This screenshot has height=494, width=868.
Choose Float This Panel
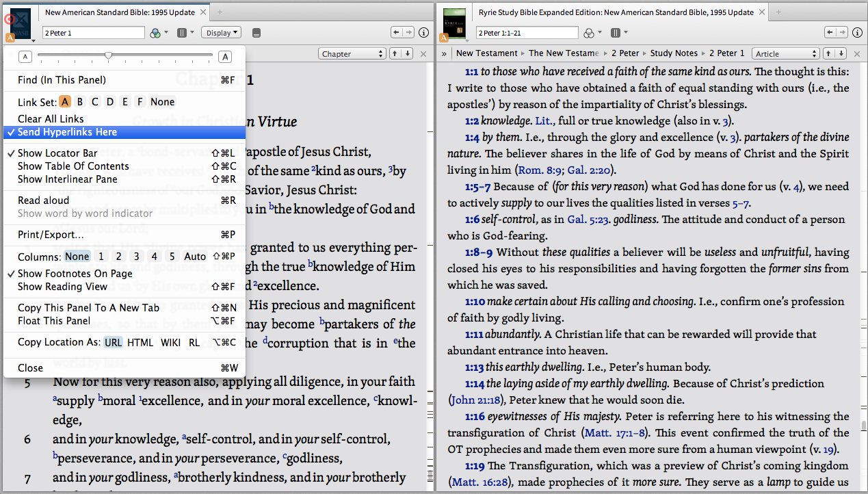point(124,321)
